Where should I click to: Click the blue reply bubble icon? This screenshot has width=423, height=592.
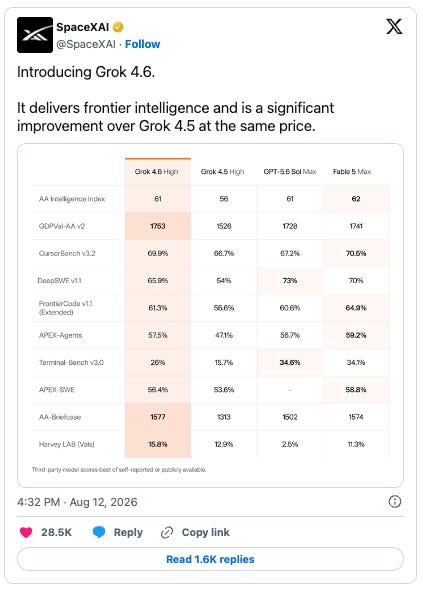tap(99, 532)
